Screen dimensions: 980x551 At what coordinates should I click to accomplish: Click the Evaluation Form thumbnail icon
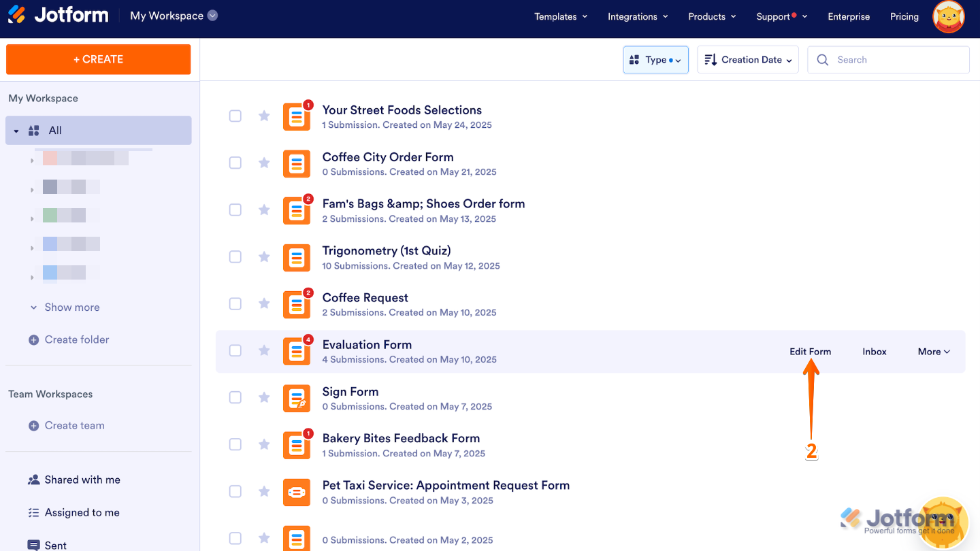297,351
